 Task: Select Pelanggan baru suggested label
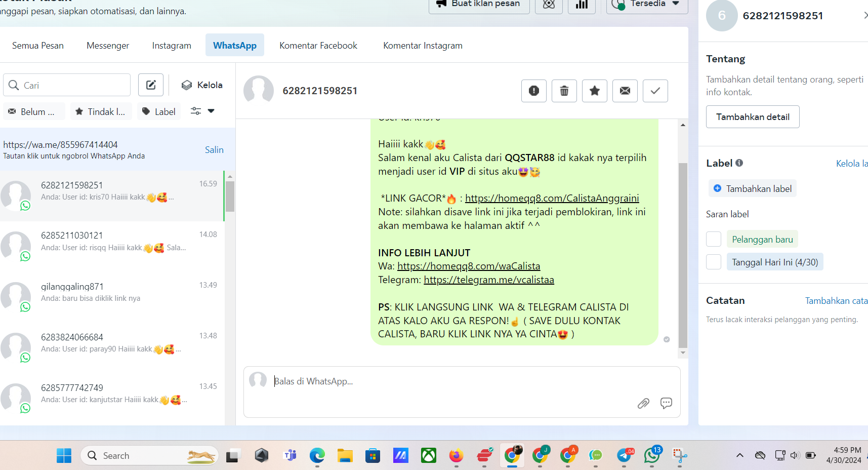click(x=762, y=239)
